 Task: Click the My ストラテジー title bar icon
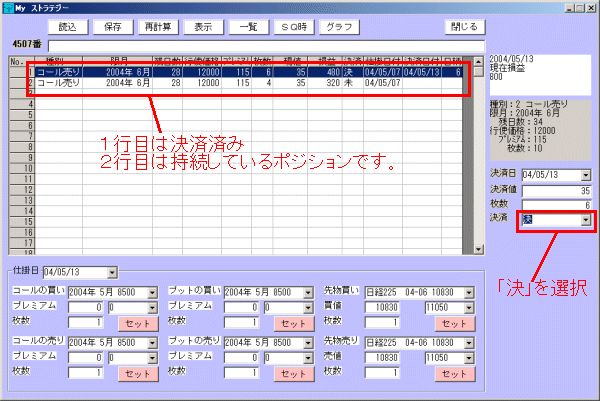tap(8, 8)
